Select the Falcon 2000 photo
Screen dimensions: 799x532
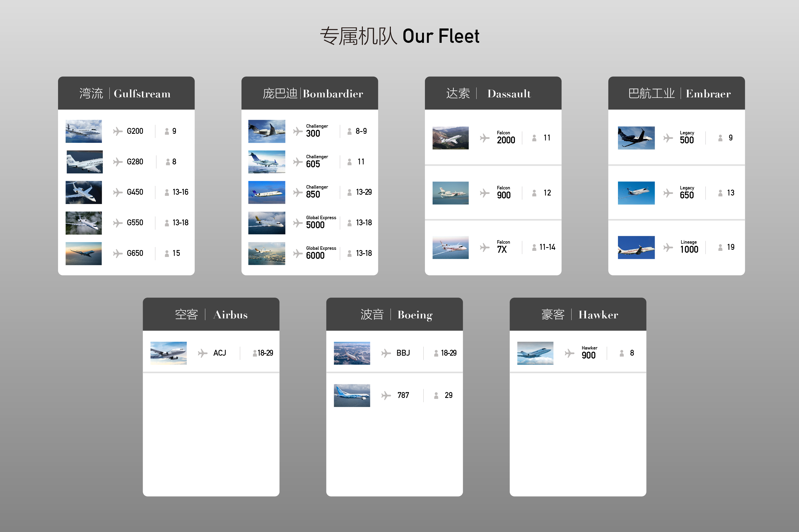pyautogui.click(x=450, y=138)
